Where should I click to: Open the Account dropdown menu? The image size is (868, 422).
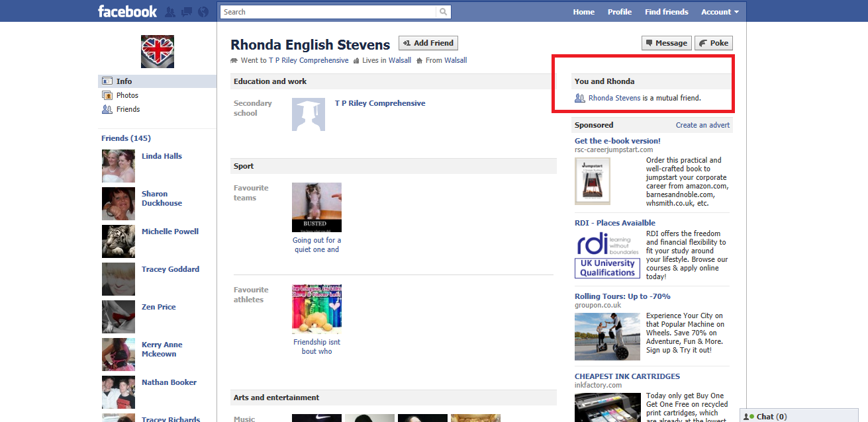pyautogui.click(x=720, y=12)
